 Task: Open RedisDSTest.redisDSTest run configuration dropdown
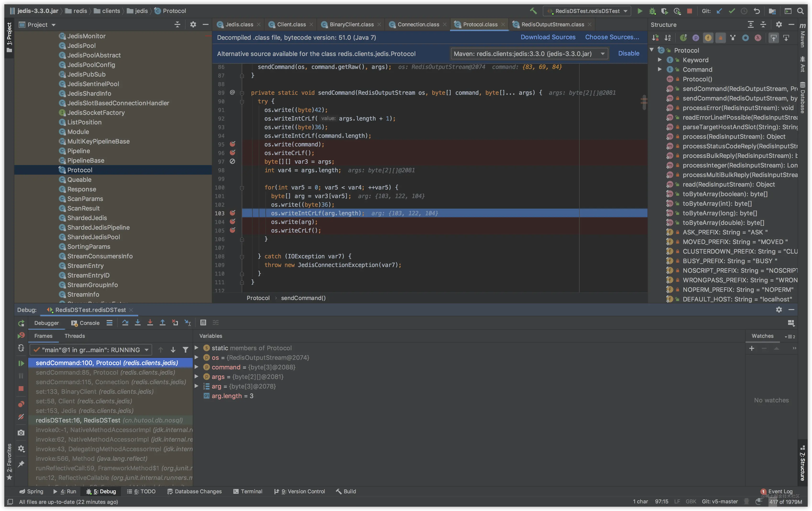[x=587, y=11]
